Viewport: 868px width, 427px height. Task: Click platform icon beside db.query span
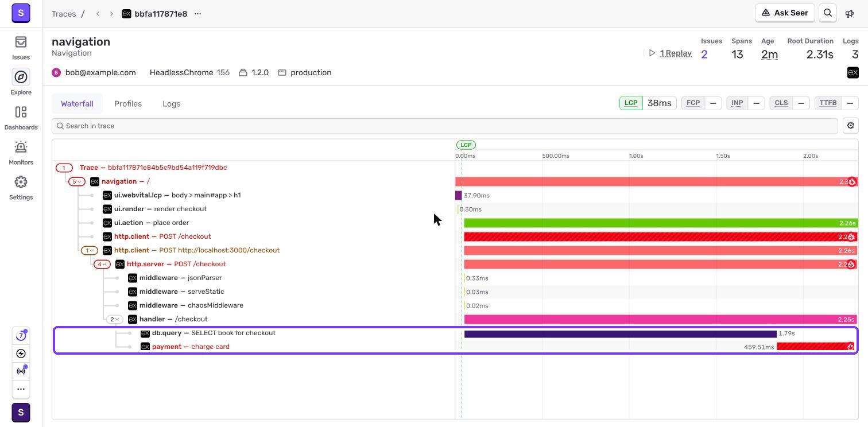click(x=145, y=333)
